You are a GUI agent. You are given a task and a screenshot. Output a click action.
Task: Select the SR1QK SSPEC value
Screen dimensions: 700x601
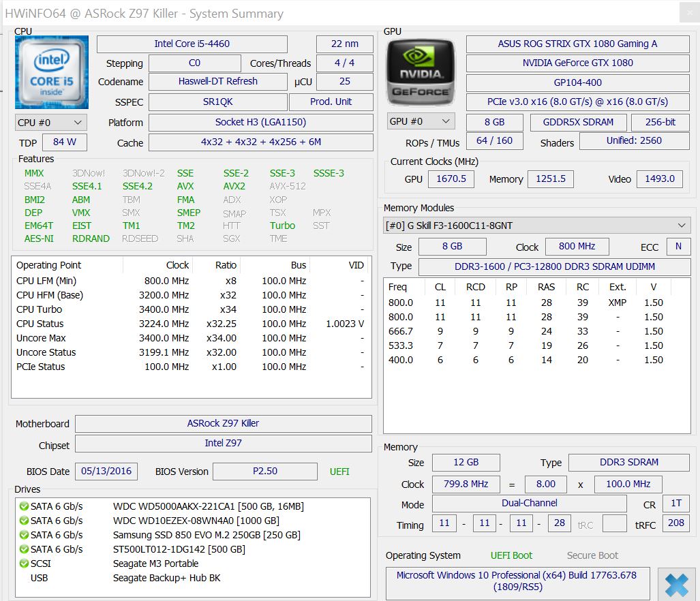pos(218,102)
